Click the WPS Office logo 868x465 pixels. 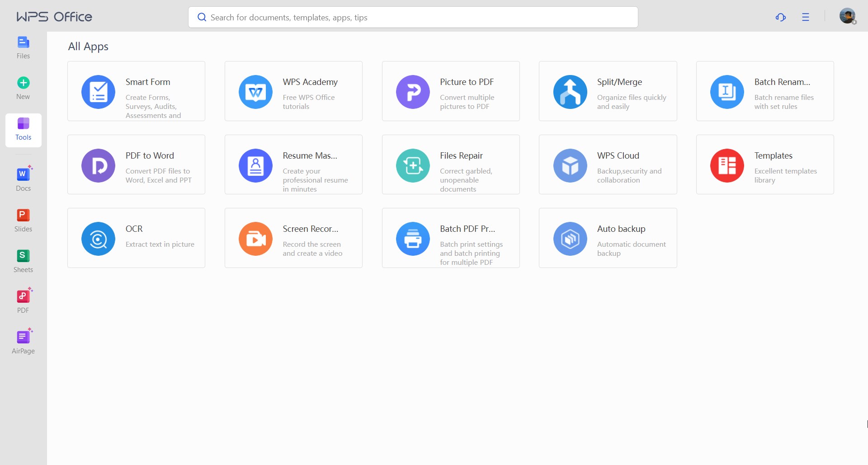pos(54,17)
